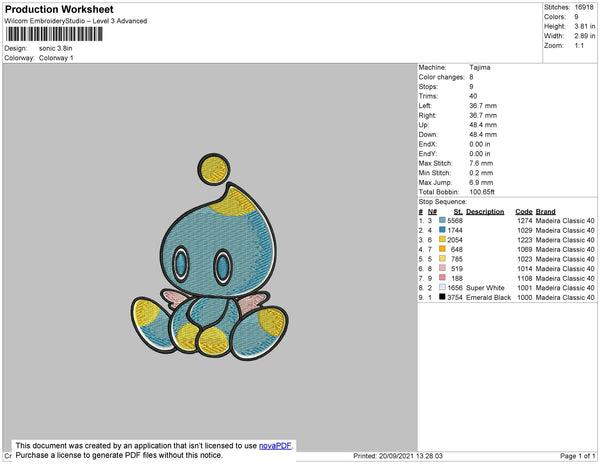Click the 'Description' column header

pyautogui.click(x=485, y=212)
